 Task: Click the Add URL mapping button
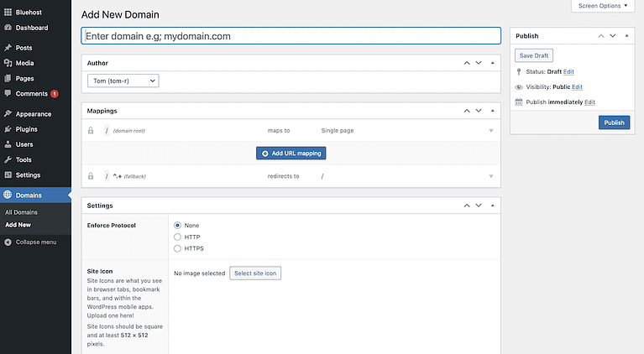coord(291,153)
